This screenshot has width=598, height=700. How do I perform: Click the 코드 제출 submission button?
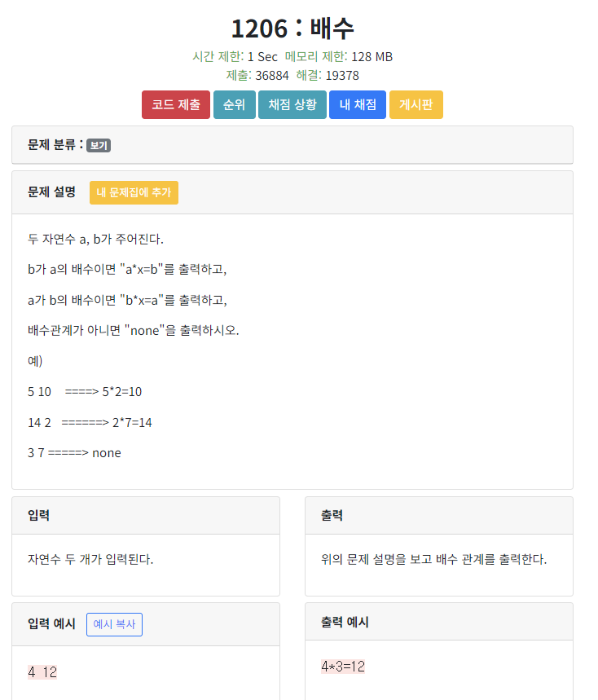coord(175,104)
